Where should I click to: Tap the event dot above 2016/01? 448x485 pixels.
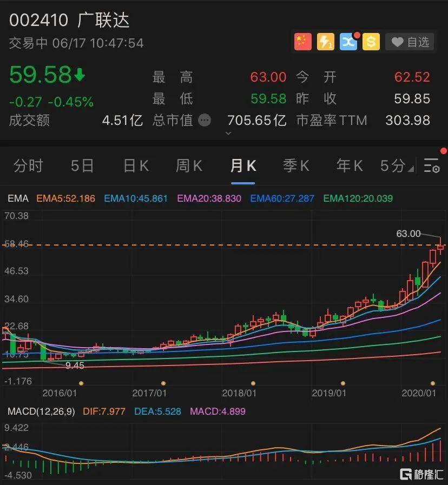[81, 383]
